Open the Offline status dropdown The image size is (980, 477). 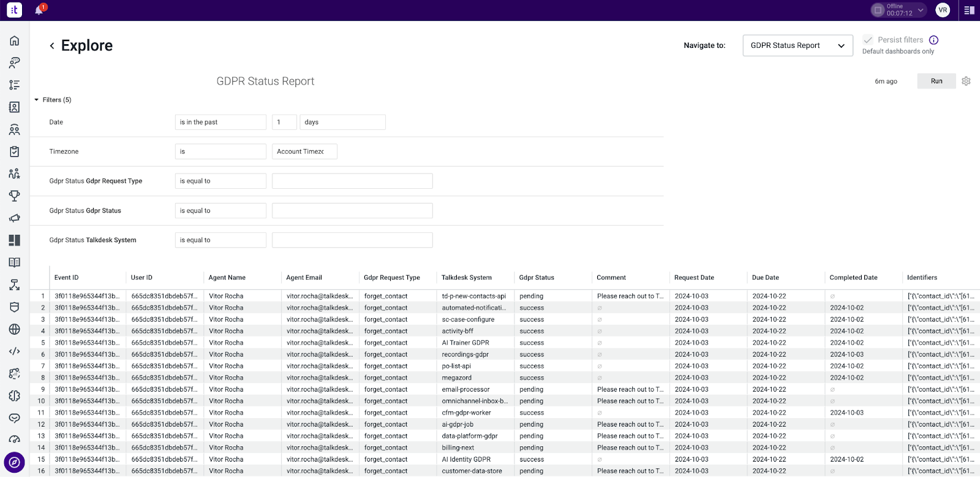[898, 10]
